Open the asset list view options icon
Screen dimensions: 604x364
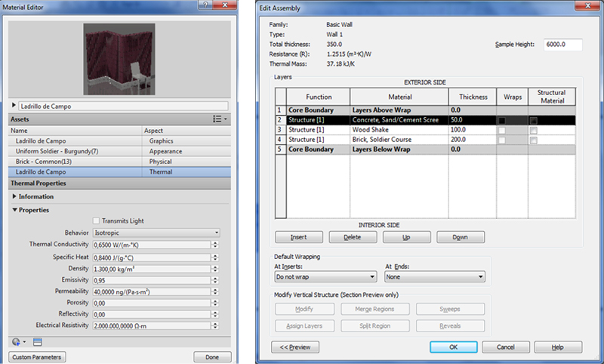tap(220, 119)
